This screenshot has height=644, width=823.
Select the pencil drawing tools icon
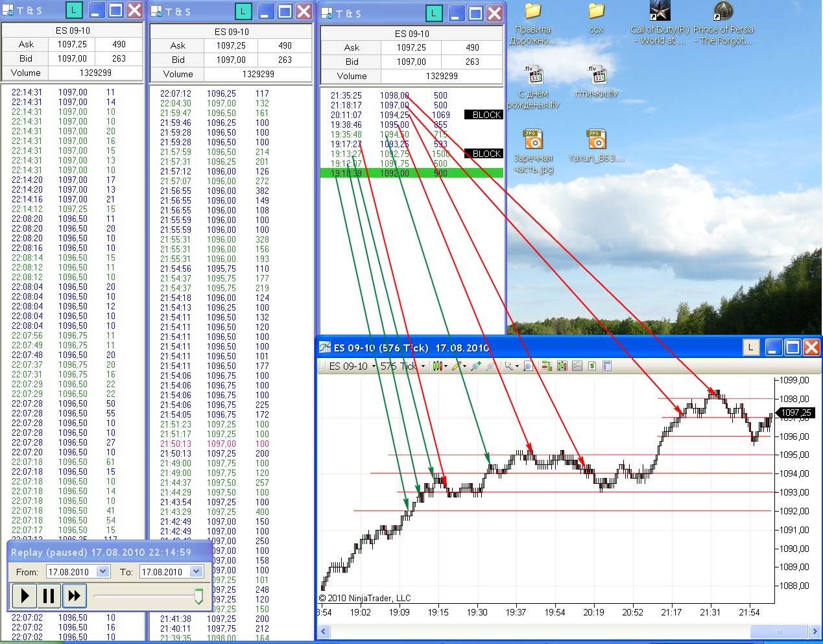[x=457, y=366]
